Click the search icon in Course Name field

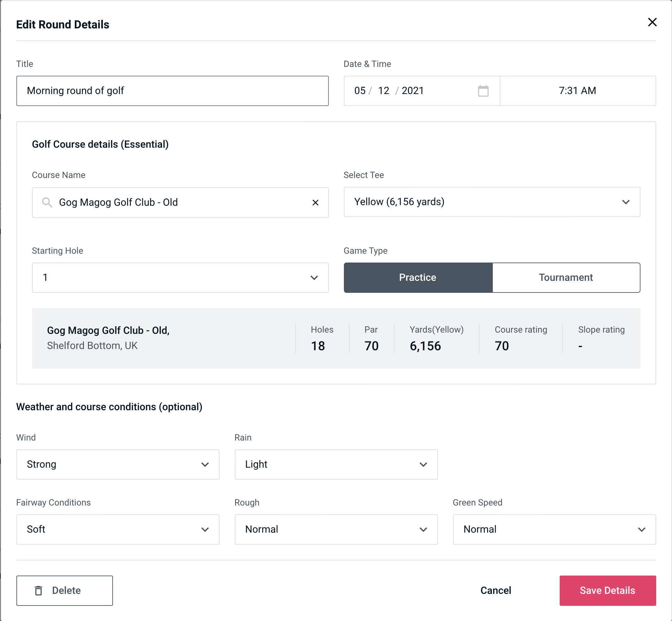click(47, 202)
